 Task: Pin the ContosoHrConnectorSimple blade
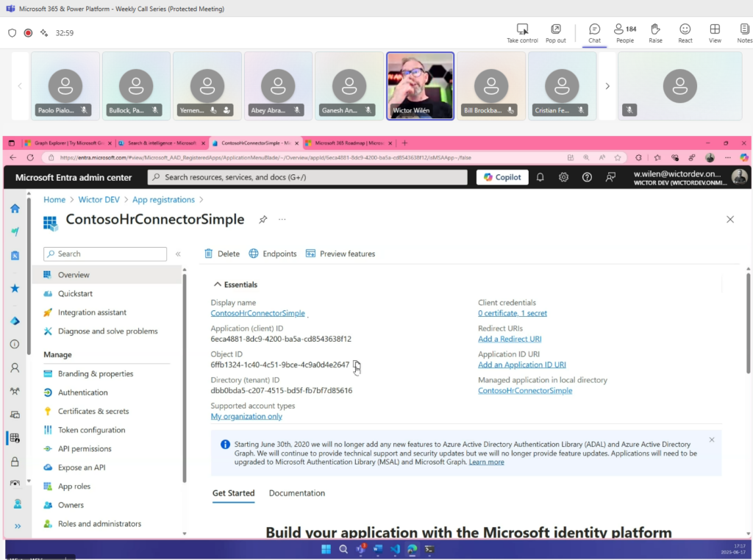(263, 220)
